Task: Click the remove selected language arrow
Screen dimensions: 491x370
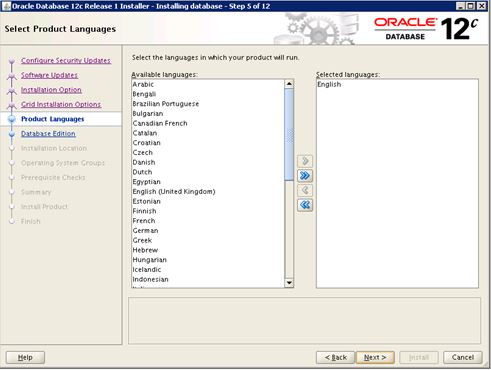Action: [305, 190]
